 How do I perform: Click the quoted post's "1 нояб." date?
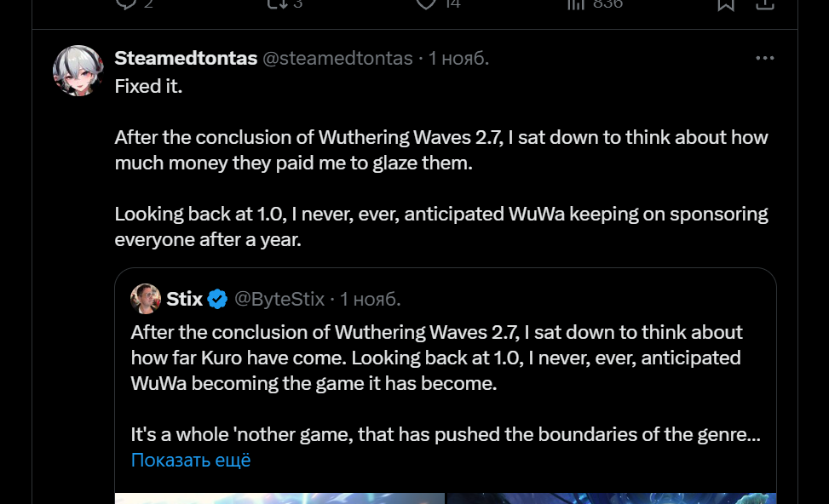pyautogui.click(x=371, y=299)
